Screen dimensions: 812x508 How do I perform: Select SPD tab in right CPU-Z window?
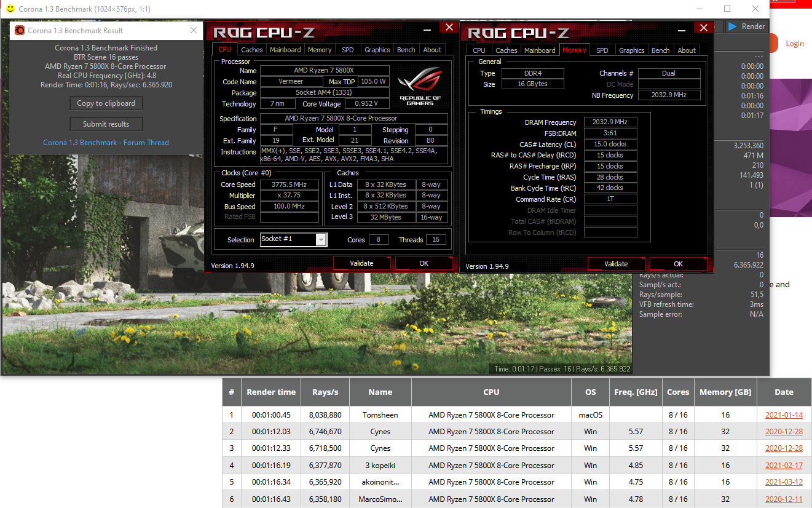coord(602,50)
